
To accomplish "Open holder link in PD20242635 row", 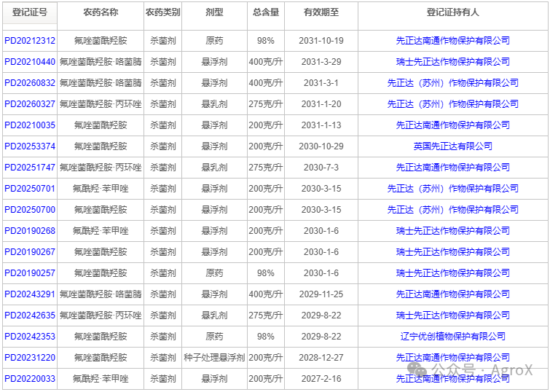I will coord(453,315).
